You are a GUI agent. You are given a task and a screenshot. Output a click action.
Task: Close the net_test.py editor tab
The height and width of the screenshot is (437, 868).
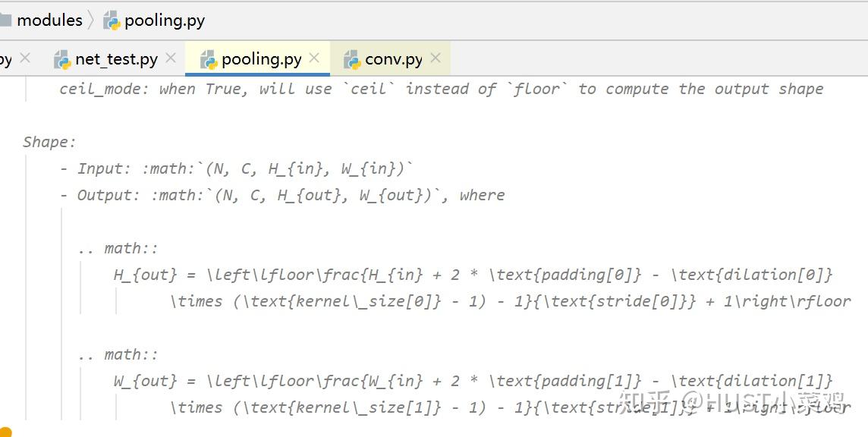[x=171, y=58]
